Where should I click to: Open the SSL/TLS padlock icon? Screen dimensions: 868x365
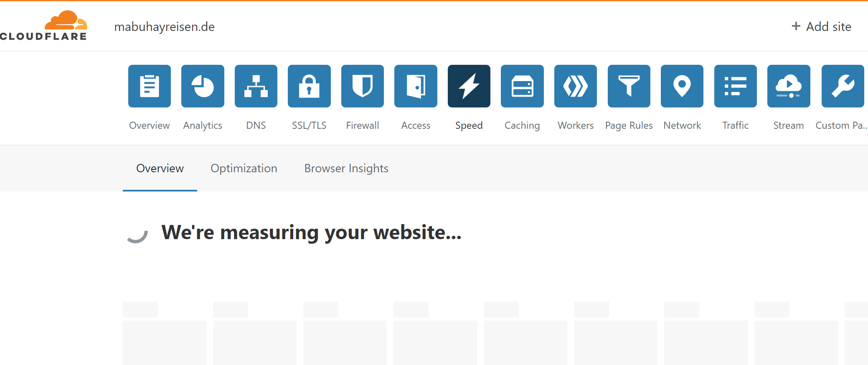coord(309,86)
